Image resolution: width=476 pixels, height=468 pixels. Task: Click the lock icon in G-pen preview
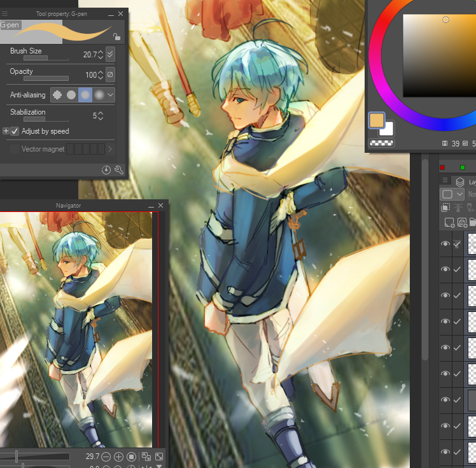click(116, 37)
